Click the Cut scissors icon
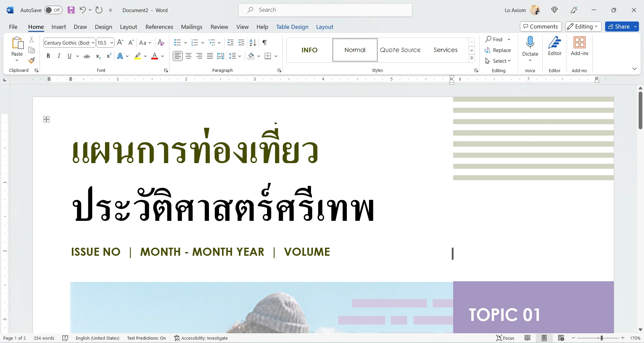644x343 pixels. tap(32, 40)
